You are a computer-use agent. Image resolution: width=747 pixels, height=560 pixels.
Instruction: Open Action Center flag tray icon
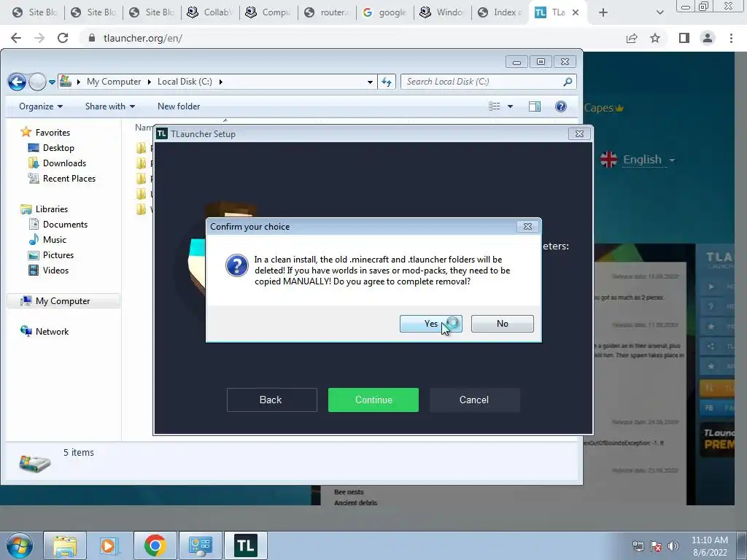point(656,546)
